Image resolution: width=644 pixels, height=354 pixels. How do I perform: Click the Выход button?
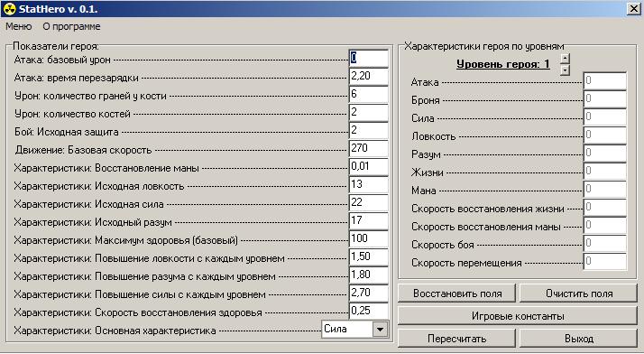579,339
